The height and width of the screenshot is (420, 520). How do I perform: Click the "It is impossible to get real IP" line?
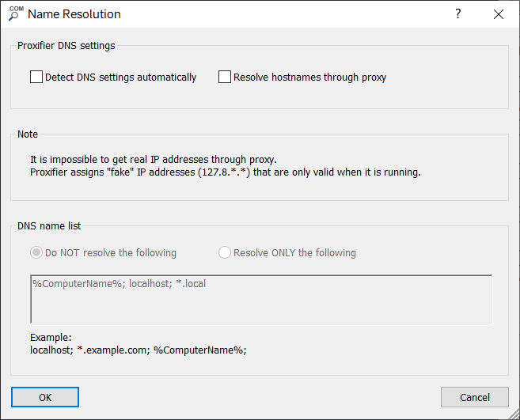154,158
